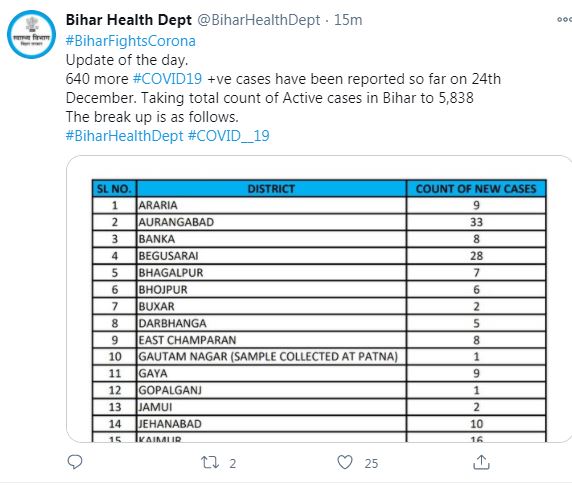Image resolution: width=572 pixels, height=485 pixels.
Task: Retweet this Bihar Health Dept post
Action: (210, 462)
